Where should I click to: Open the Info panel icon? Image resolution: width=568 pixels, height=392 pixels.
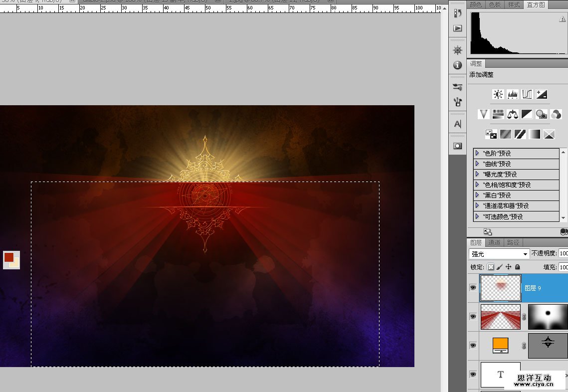coord(457,65)
